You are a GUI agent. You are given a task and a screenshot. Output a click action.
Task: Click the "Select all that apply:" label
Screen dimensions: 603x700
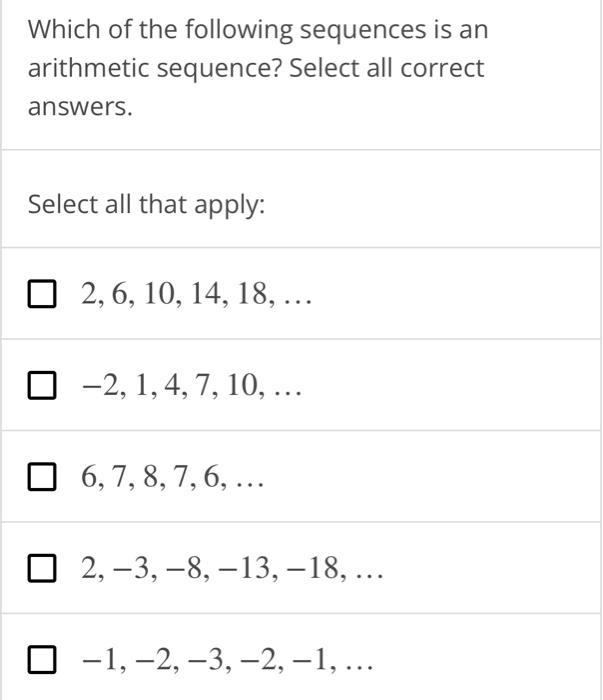tap(146, 205)
